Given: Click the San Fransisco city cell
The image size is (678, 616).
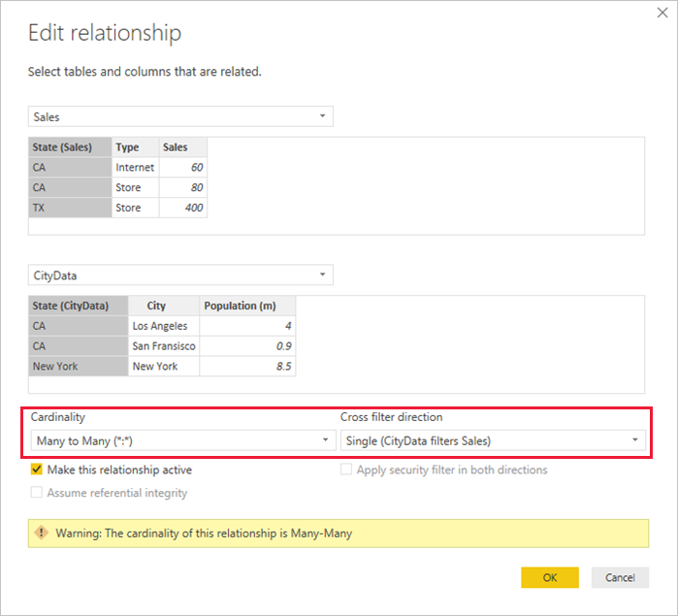Looking at the screenshot, I should (x=164, y=346).
